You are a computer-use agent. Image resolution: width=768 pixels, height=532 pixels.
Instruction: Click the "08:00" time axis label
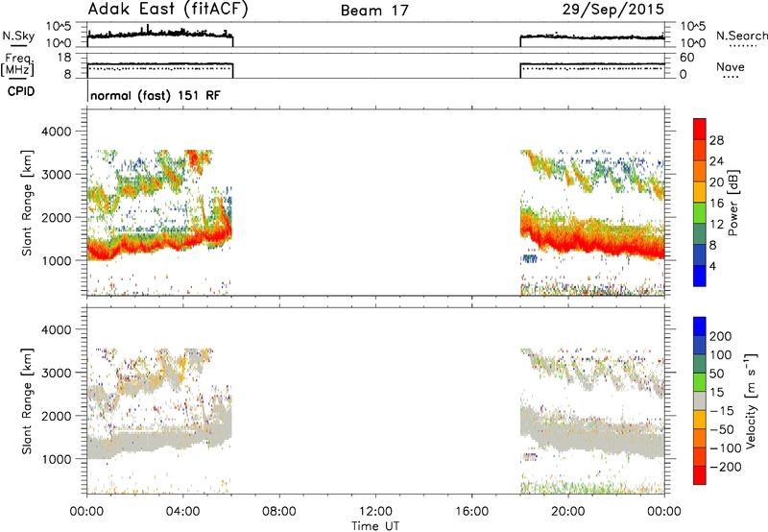tap(279, 512)
